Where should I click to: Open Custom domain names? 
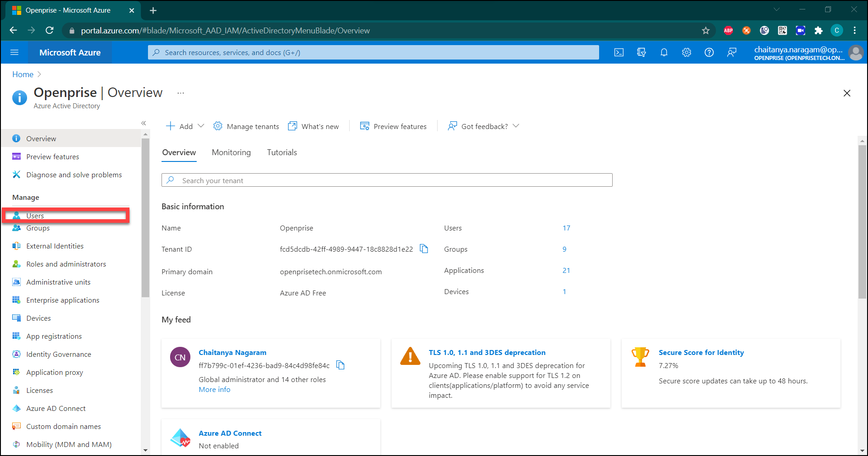click(x=71, y=426)
